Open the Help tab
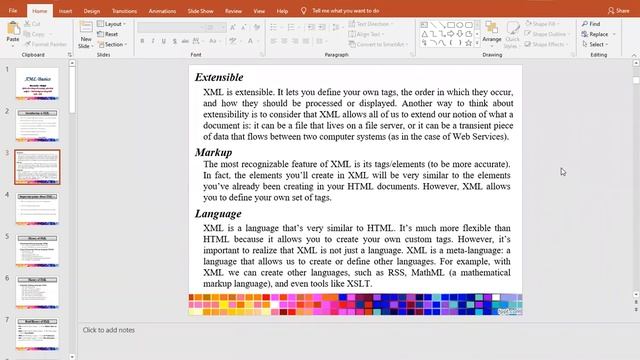This screenshot has width=640, height=360. click(282, 11)
